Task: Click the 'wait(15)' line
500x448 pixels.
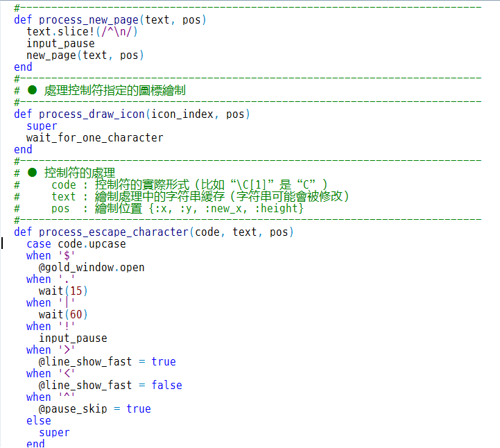Action: 63,291
